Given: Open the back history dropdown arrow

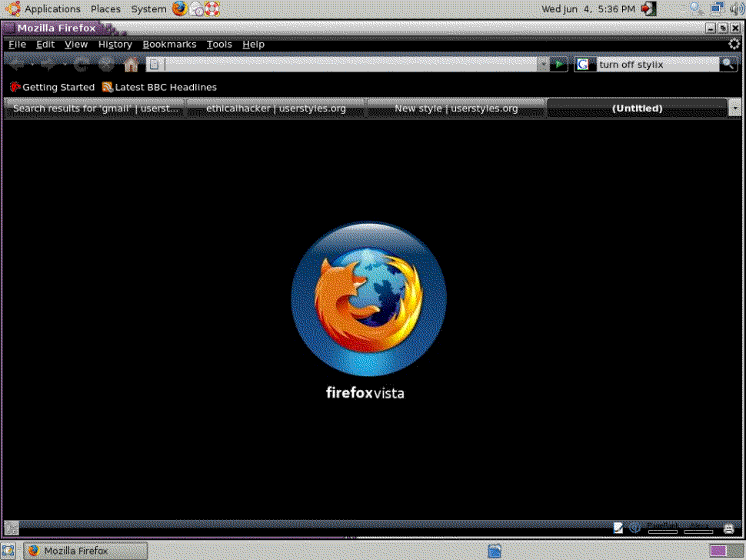Looking at the screenshot, I should tap(32, 65).
